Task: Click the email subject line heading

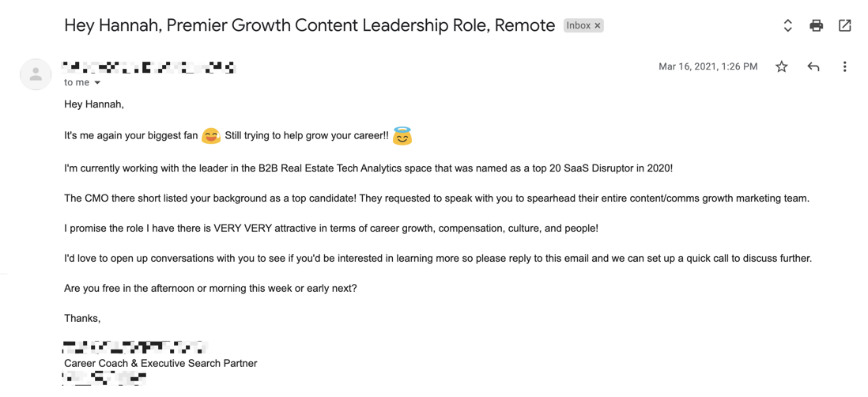Action: 309,25
